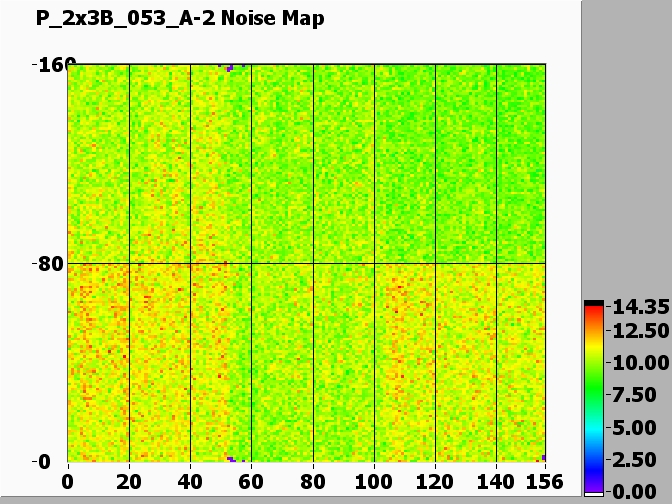Click the 14.35 maximum value on color scale
672x504 pixels.
tap(638, 308)
